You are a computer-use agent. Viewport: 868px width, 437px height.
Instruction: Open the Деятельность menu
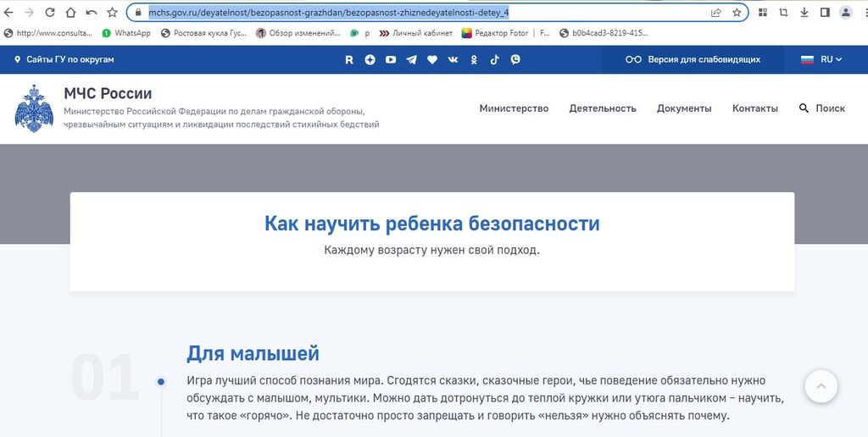[x=602, y=108]
